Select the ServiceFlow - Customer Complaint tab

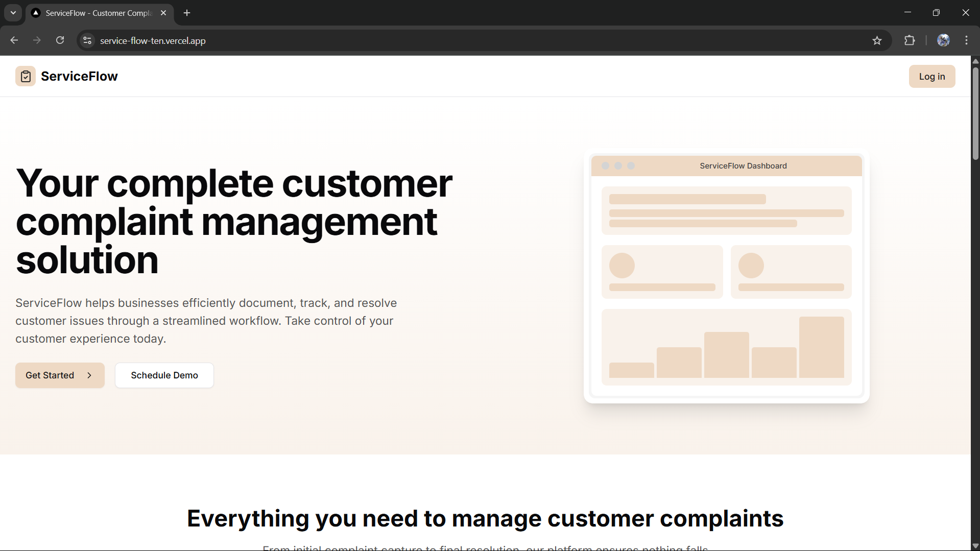point(100,13)
